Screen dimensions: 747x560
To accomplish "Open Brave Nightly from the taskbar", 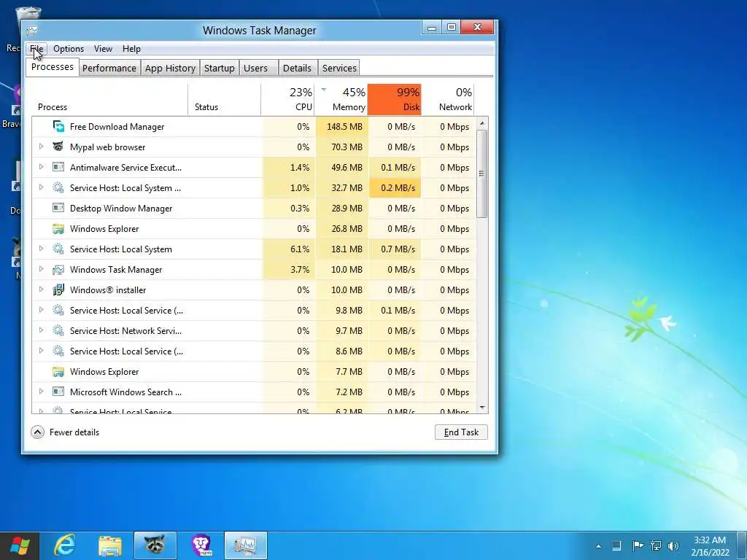I will click(201, 545).
